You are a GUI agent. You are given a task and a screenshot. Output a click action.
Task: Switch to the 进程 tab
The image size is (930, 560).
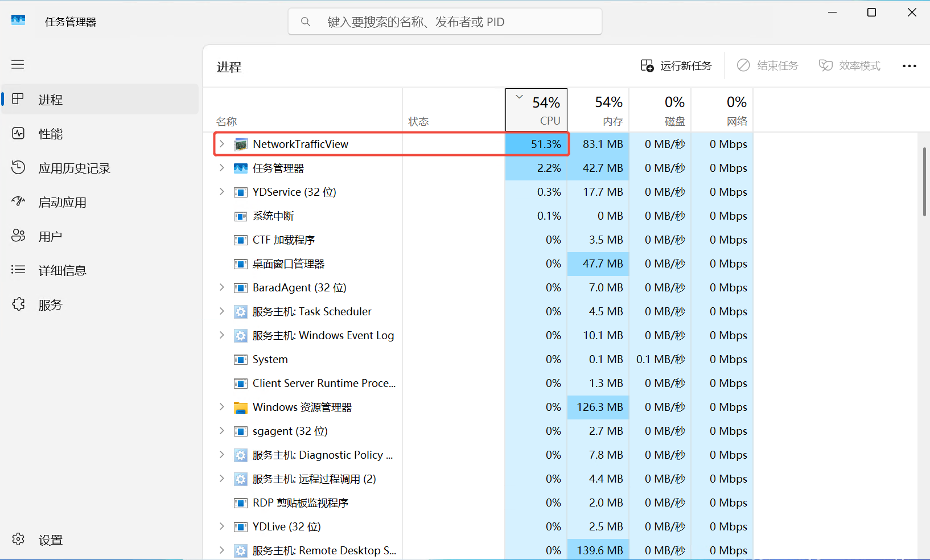pyautogui.click(x=100, y=100)
